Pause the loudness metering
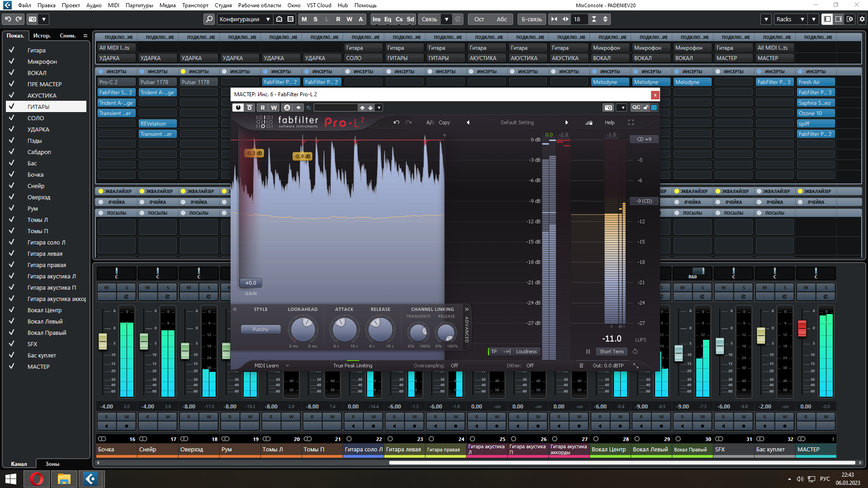868x488 pixels. (x=588, y=352)
